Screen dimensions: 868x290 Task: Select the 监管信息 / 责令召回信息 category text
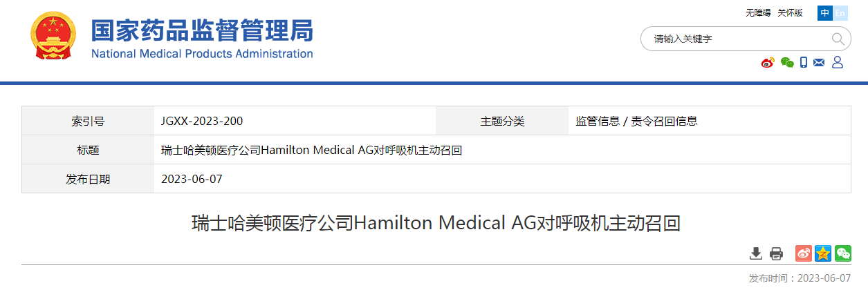(x=636, y=121)
